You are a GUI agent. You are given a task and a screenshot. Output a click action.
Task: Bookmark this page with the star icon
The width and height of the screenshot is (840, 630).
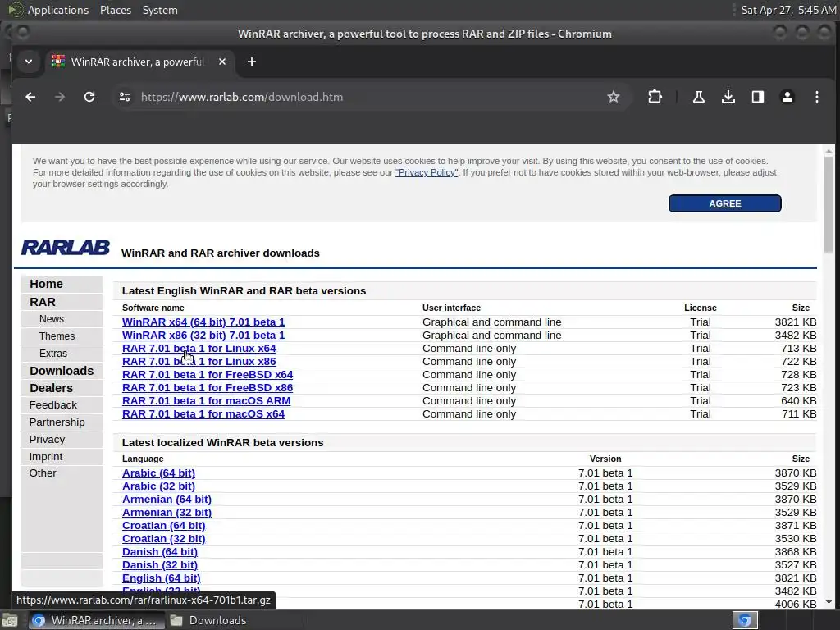tap(613, 97)
